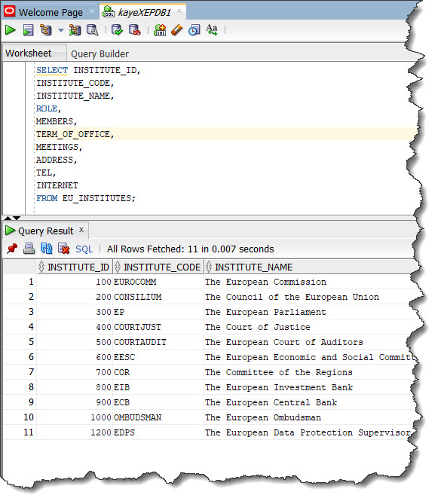Close the Welcome Page tab

pyautogui.click(x=92, y=11)
